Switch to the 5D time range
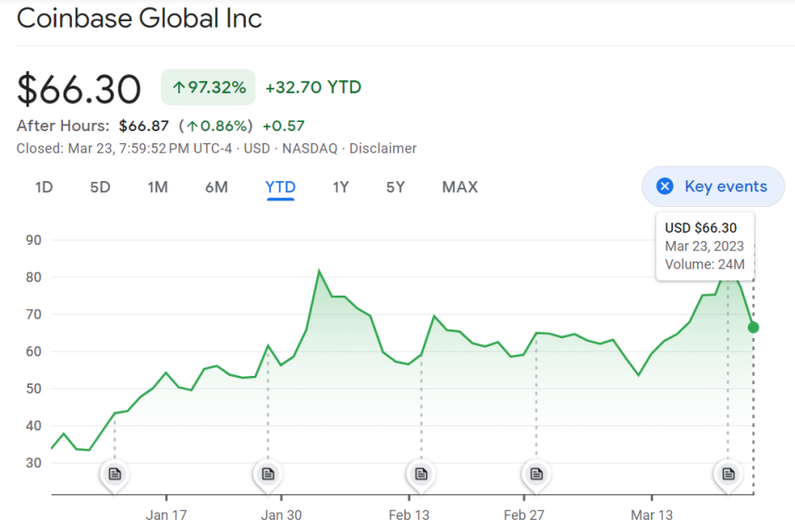The height and width of the screenshot is (532, 795). coord(100,187)
